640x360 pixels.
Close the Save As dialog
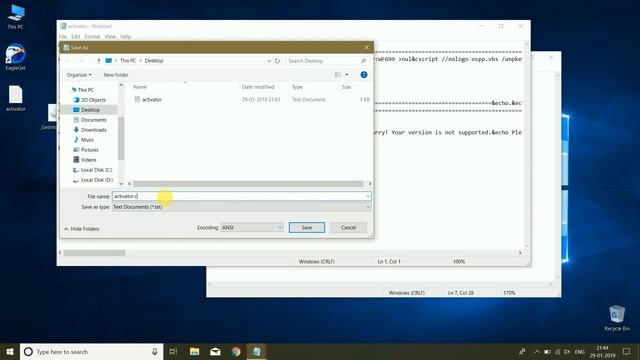[x=366, y=47]
